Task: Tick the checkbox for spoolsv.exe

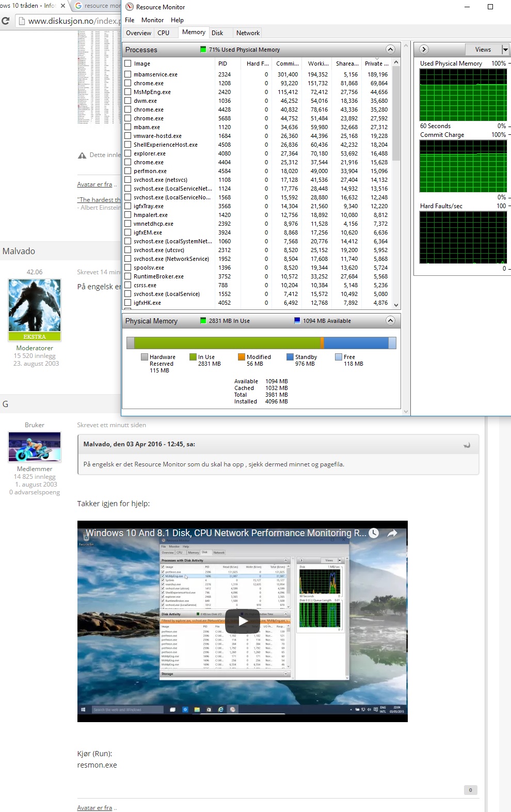Action: pos(128,268)
